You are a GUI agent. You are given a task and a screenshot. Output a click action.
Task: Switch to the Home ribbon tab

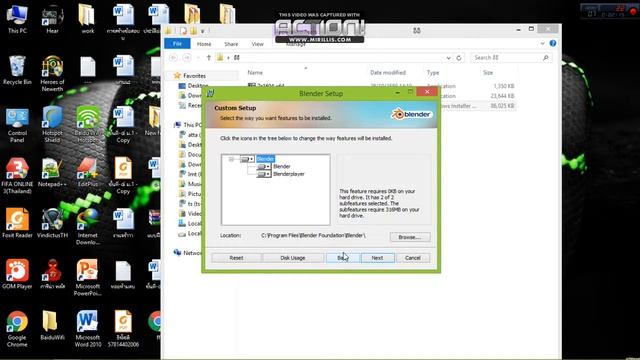coord(204,44)
